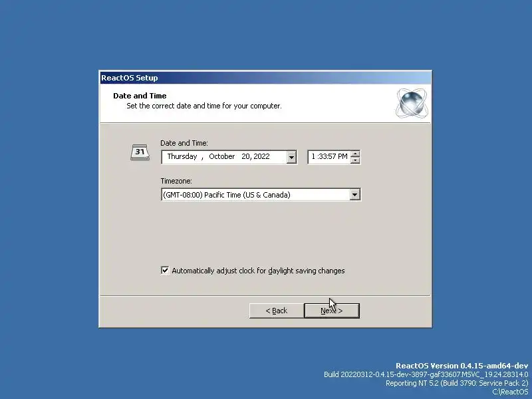Viewport: 532px width, 399px height.
Task: Click the ReactOS Version 0.4.15-amd64-dev text
Action: tap(462, 366)
